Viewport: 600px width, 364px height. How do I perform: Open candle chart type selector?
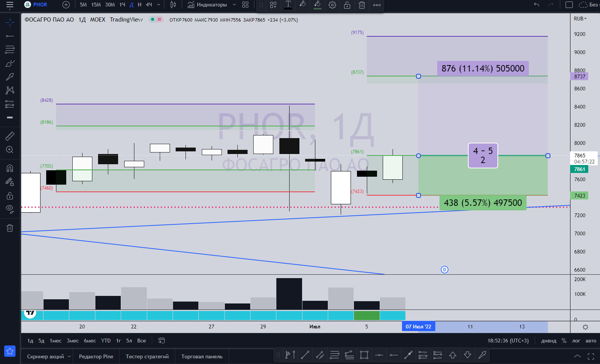[173, 5]
